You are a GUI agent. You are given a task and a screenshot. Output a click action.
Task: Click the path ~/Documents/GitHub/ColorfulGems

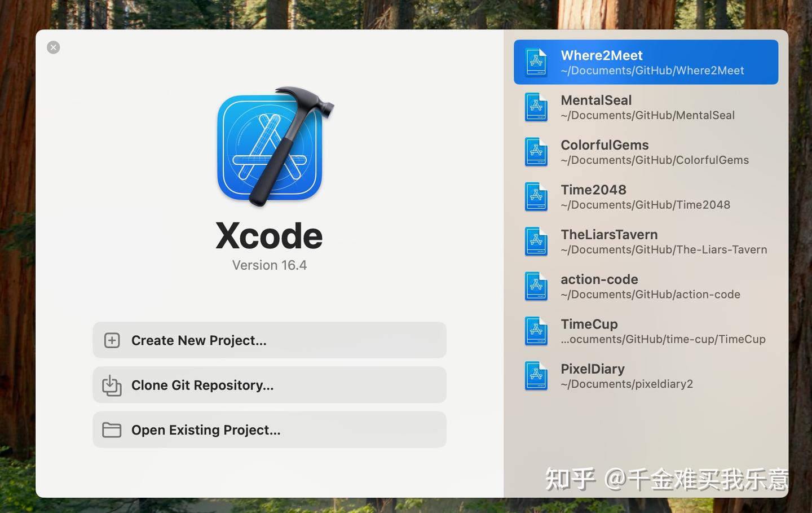click(x=655, y=160)
